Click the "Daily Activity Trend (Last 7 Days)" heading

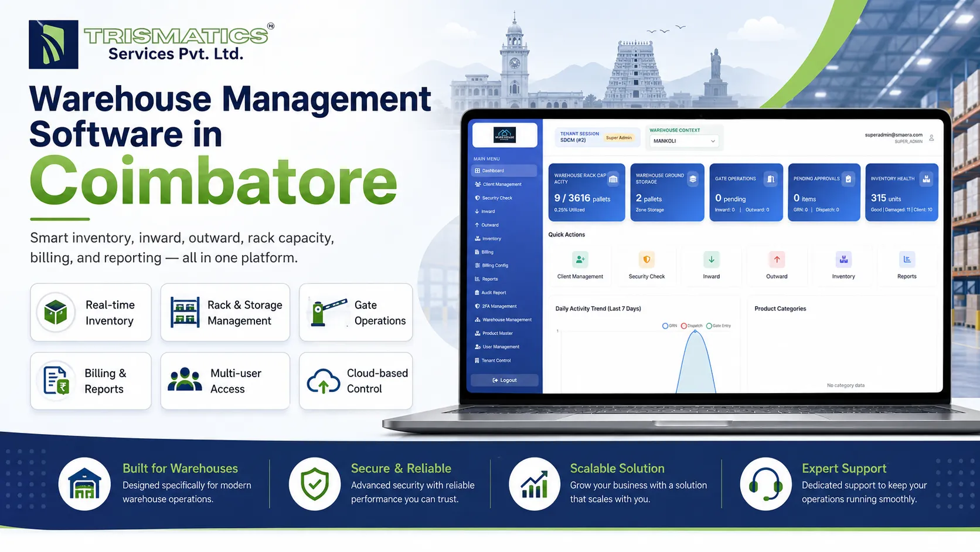tap(598, 309)
